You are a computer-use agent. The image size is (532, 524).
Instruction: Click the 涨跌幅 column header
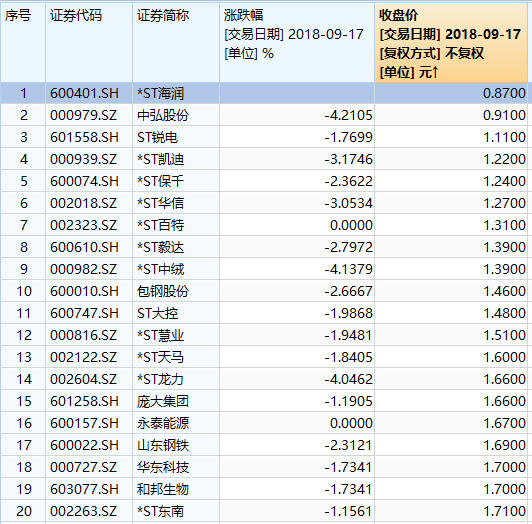pyautogui.click(x=297, y=43)
